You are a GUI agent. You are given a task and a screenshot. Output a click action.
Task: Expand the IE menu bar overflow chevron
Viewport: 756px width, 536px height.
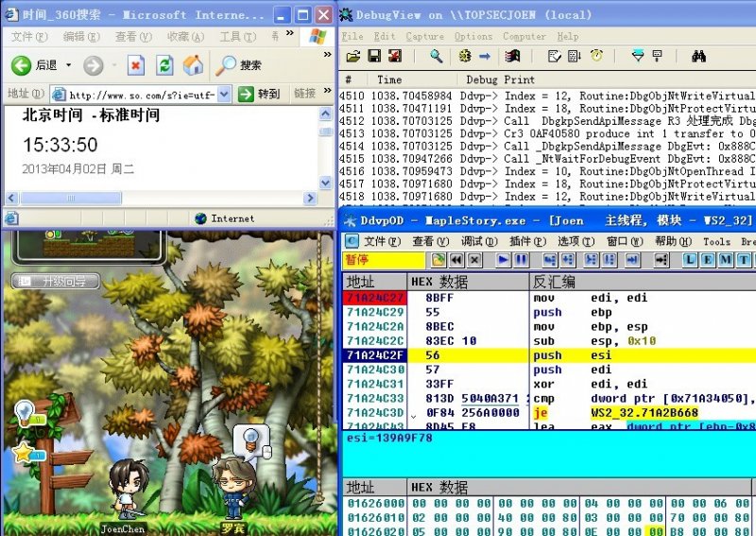290,33
